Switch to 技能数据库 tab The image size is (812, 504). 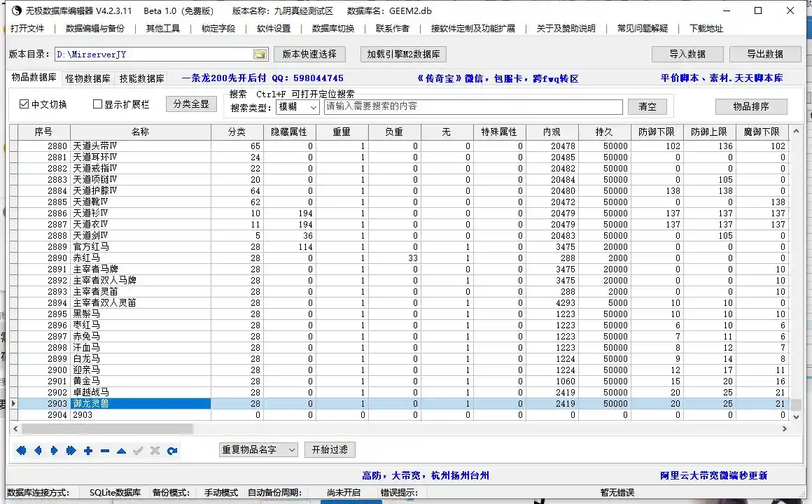[142, 78]
